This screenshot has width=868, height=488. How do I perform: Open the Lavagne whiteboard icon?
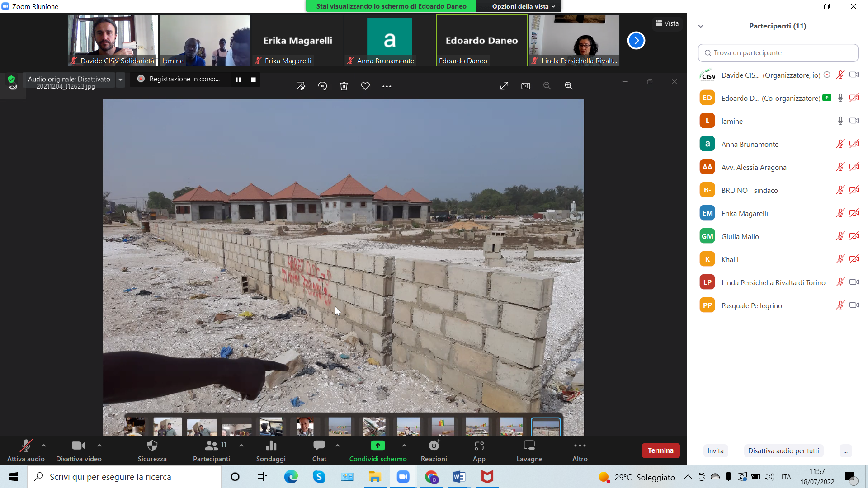click(529, 446)
